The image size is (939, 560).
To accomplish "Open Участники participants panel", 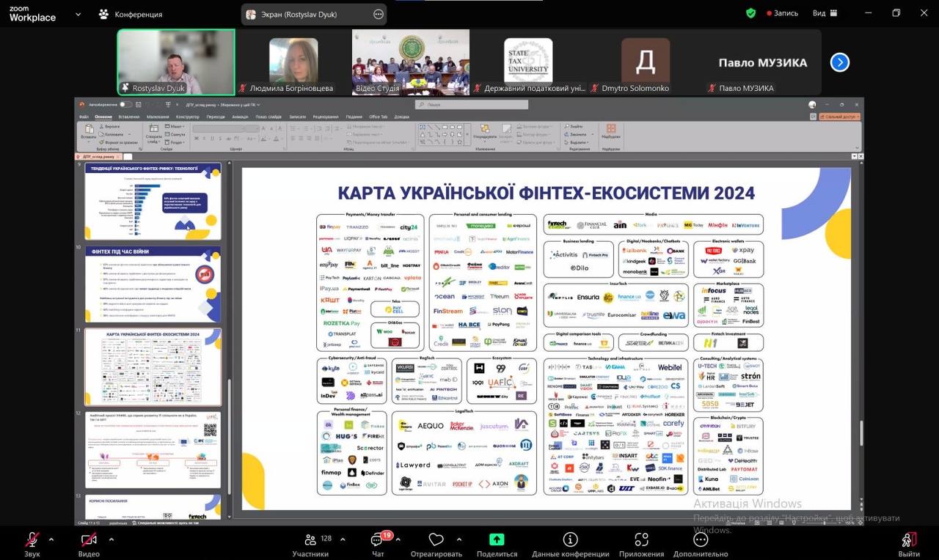I will pos(310,540).
